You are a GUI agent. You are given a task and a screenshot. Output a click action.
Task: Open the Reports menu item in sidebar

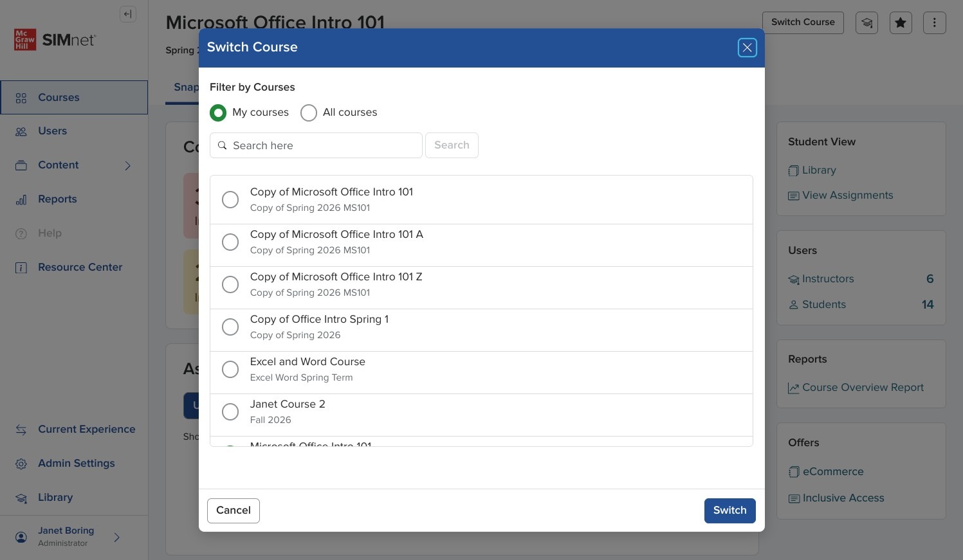(74, 199)
